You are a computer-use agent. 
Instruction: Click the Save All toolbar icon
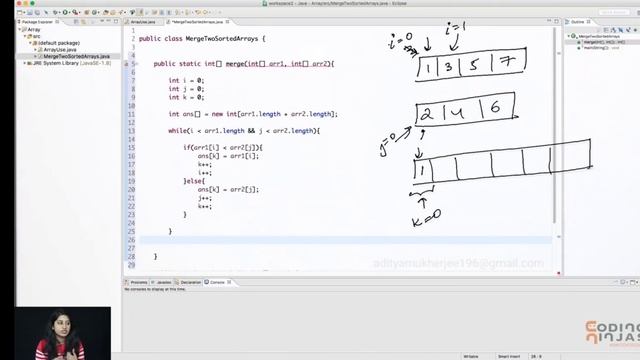click(x=37, y=13)
